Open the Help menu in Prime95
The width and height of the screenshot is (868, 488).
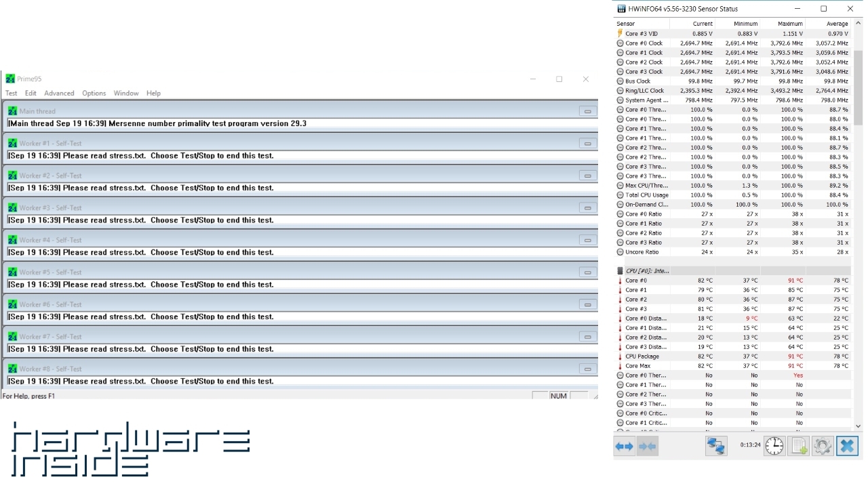153,94
